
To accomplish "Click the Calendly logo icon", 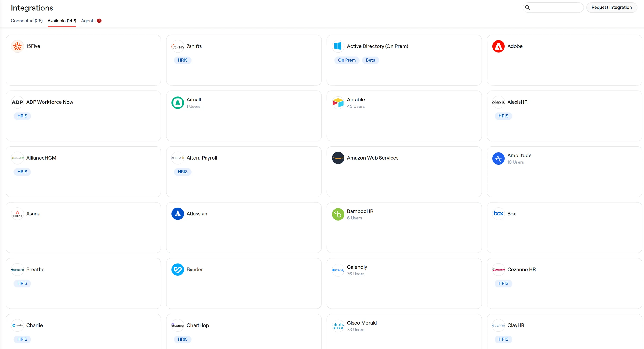I will click(x=338, y=270).
